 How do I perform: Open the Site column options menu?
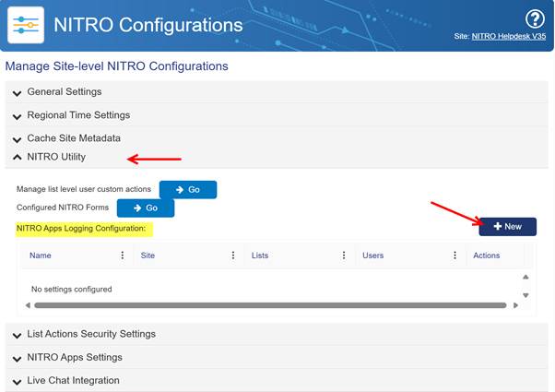[233, 255]
